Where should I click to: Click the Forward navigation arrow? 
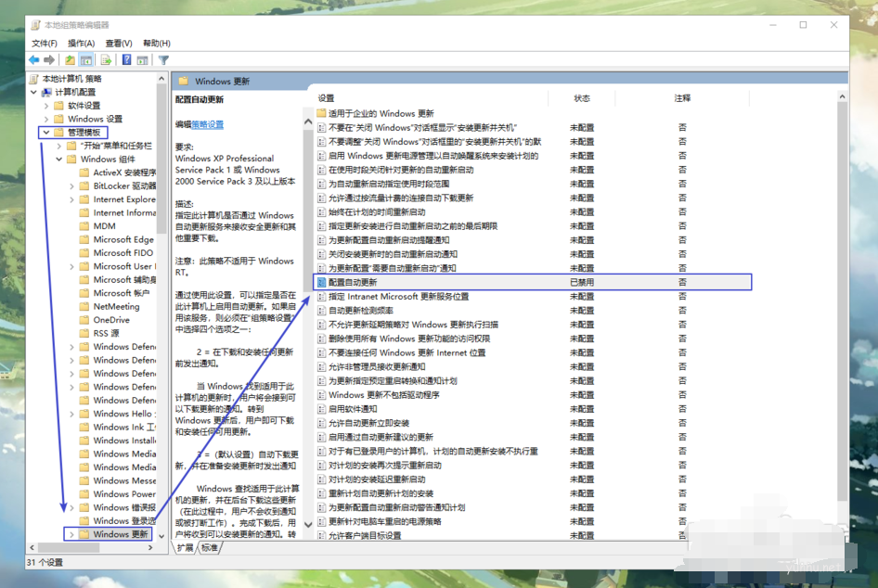coord(49,59)
